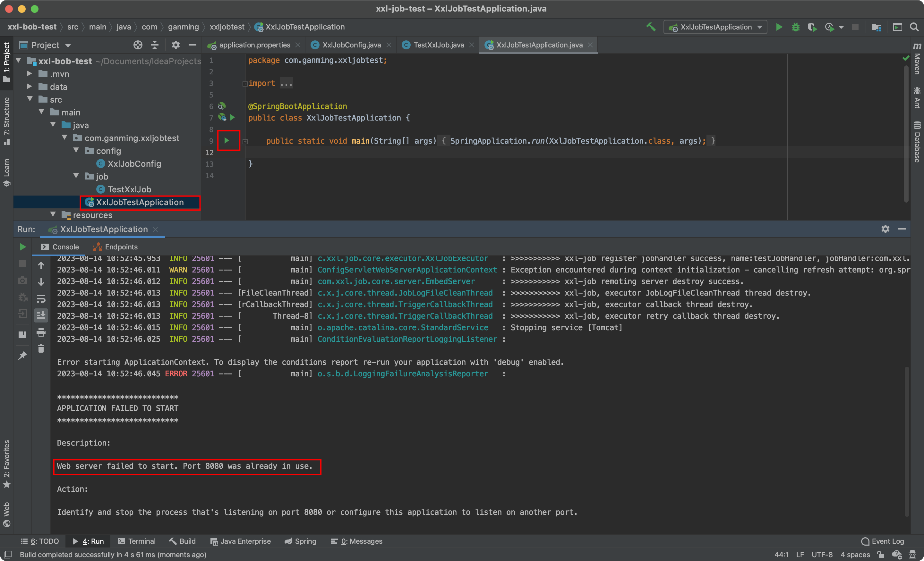924x561 pixels.
Task: Close the XxlJobTestApplication.java tab
Action: pos(590,45)
